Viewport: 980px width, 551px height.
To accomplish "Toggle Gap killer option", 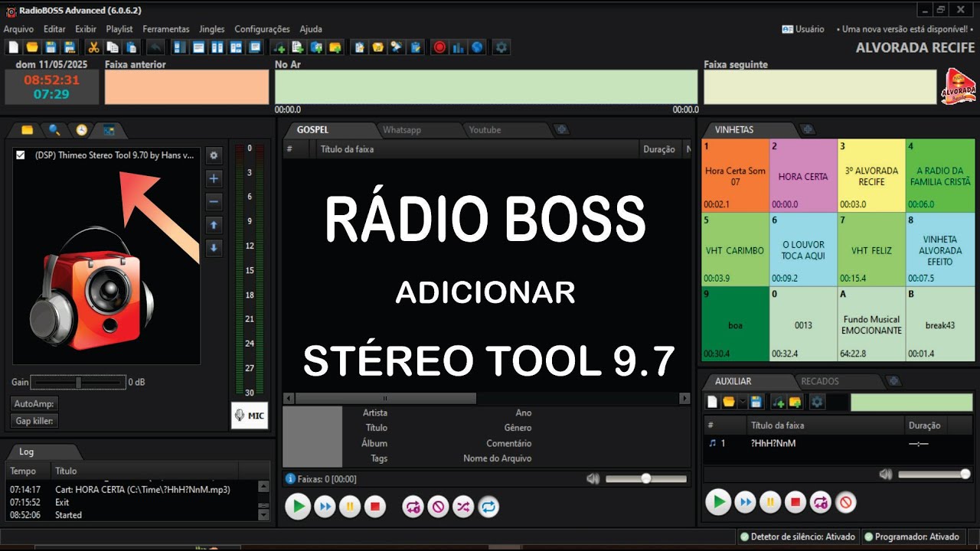I will click(35, 421).
